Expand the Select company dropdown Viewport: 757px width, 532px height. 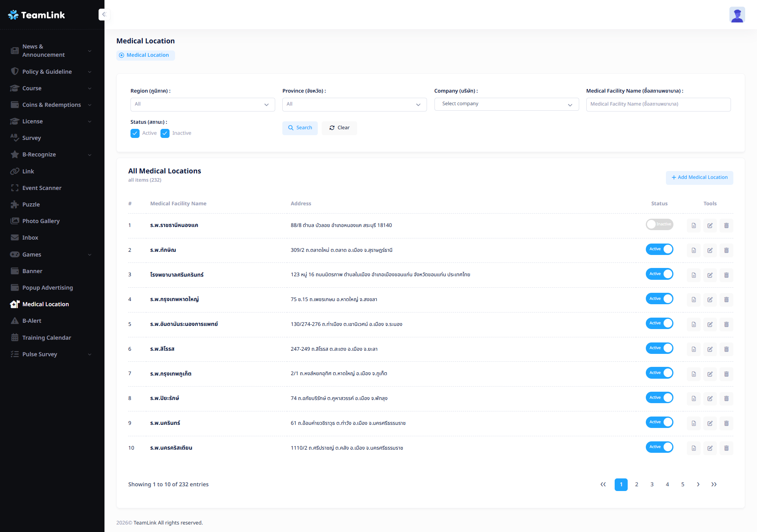[506, 104]
